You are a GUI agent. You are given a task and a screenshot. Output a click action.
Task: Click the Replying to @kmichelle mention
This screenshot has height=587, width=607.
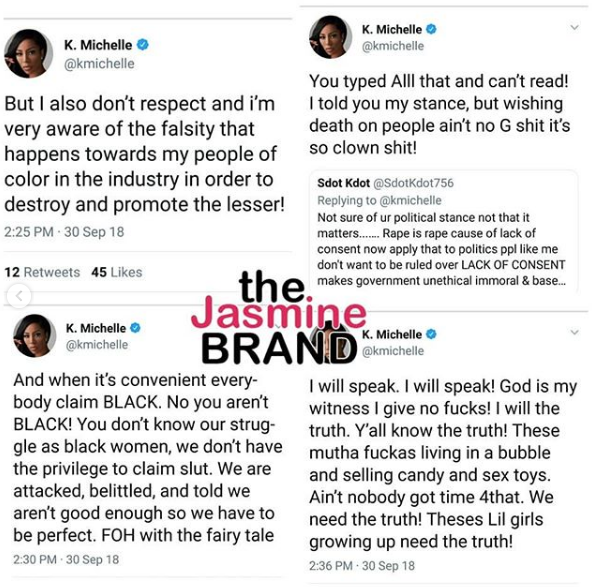coord(379,200)
